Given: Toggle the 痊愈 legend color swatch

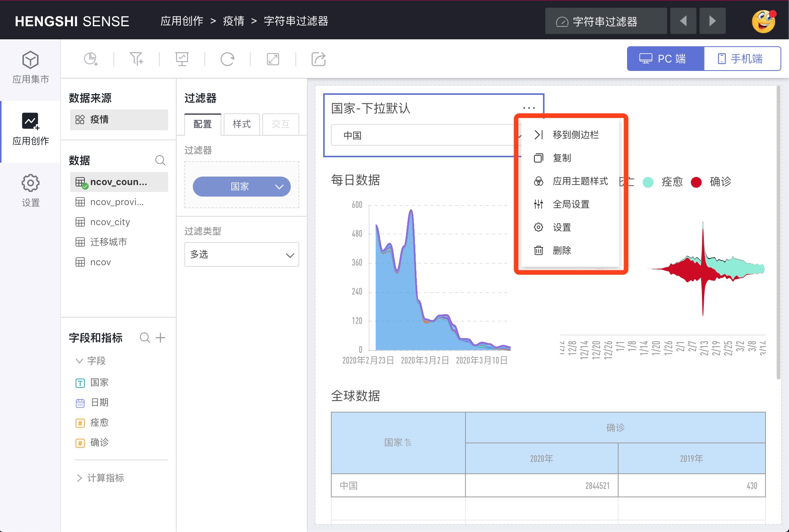Looking at the screenshot, I should pos(648,182).
